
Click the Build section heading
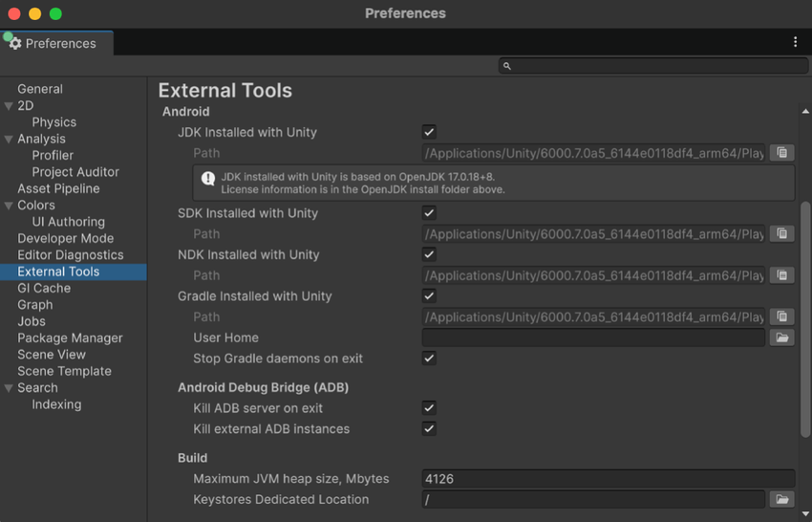[x=193, y=458]
